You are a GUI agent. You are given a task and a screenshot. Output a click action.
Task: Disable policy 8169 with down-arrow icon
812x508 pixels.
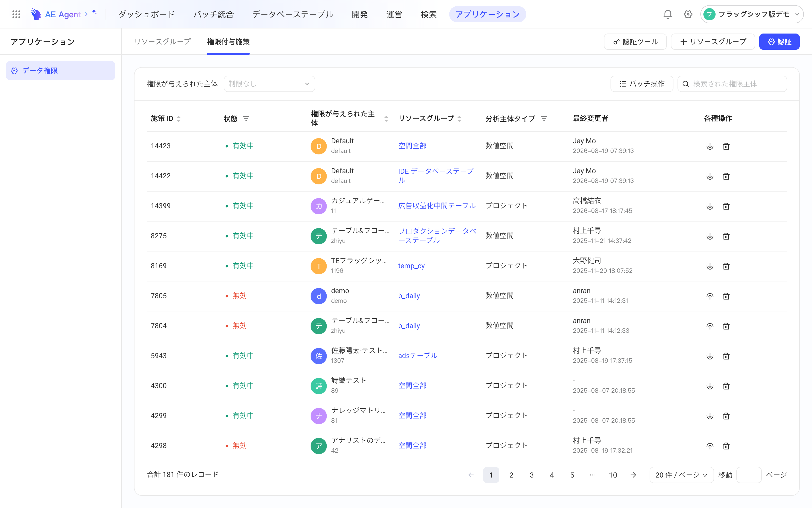tap(710, 266)
